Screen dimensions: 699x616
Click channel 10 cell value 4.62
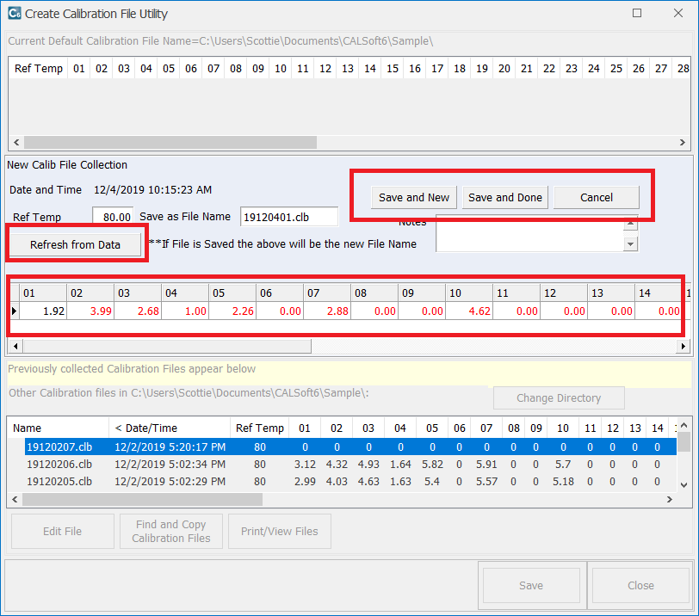click(x=469, y=311)
